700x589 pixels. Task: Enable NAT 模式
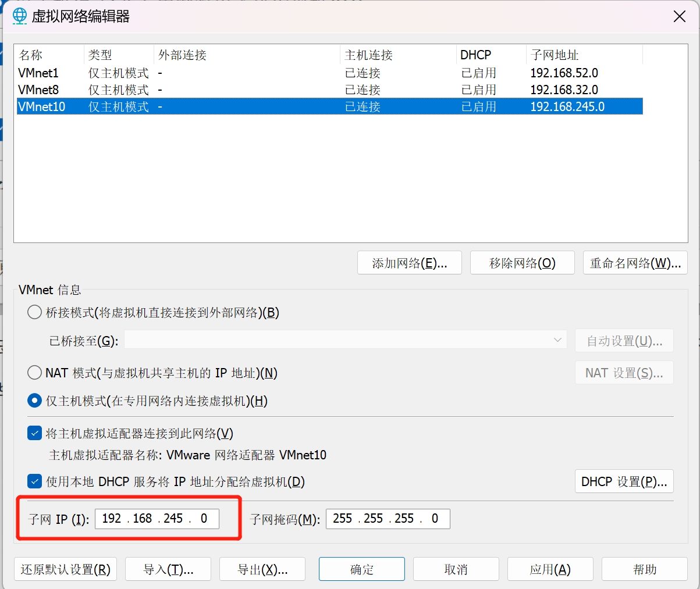34,372
